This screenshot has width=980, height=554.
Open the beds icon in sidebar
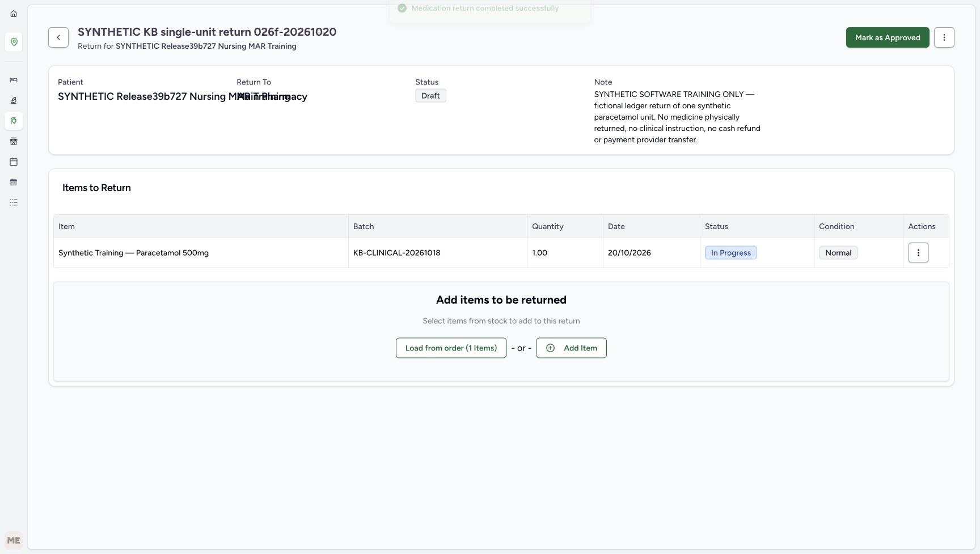coord(14,80)
